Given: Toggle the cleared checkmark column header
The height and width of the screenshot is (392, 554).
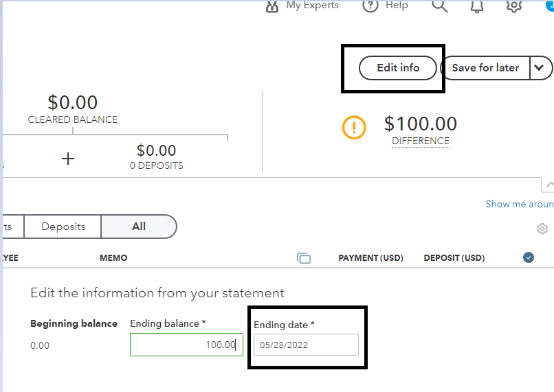Looking at the screenshot, I should pos(529,257).
